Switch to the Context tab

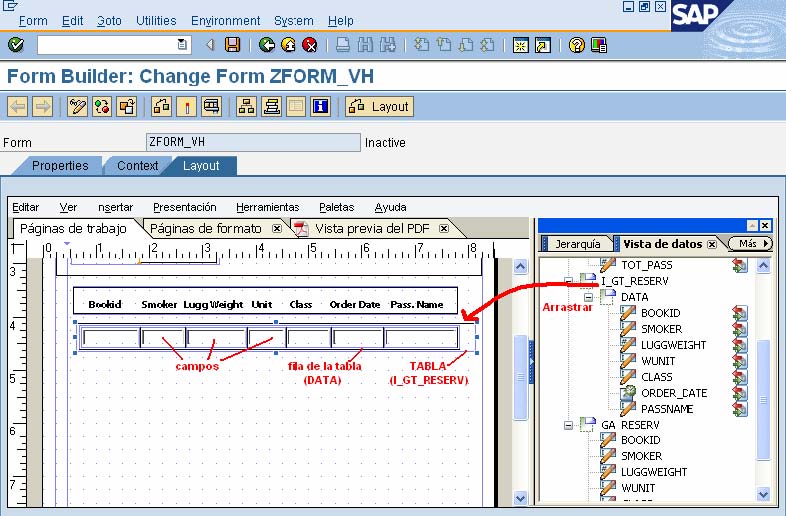pos(137,165)
